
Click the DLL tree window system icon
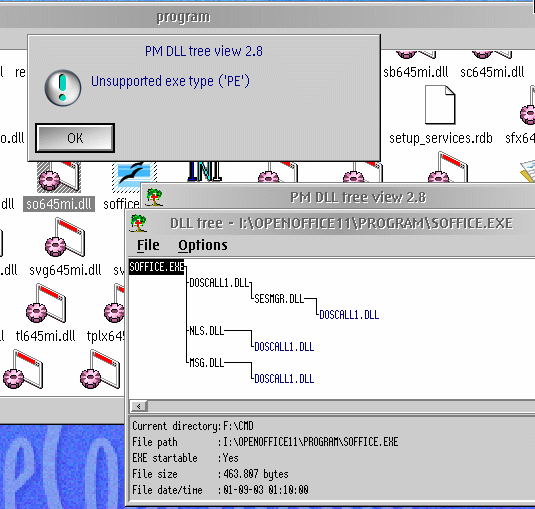[x=138, y=223]
